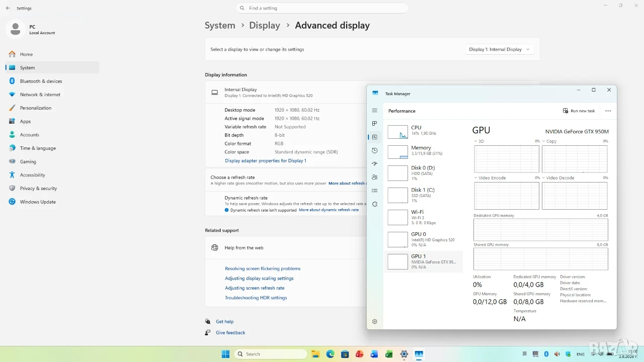The image size is (644, 362).
Task: Open Microsoft Edge from the taskbar
Action: [330, 354]
